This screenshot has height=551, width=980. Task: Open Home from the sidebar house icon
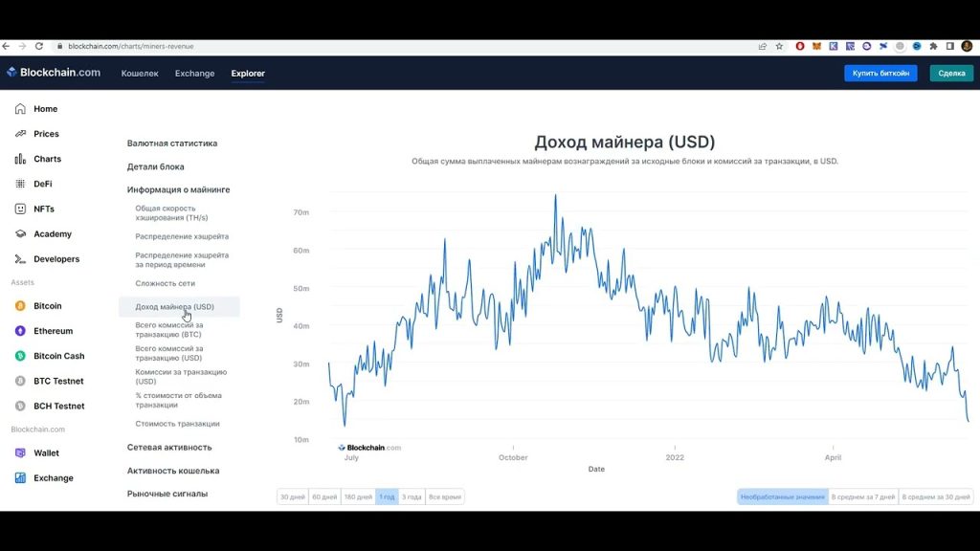click(x=20, y=109)
